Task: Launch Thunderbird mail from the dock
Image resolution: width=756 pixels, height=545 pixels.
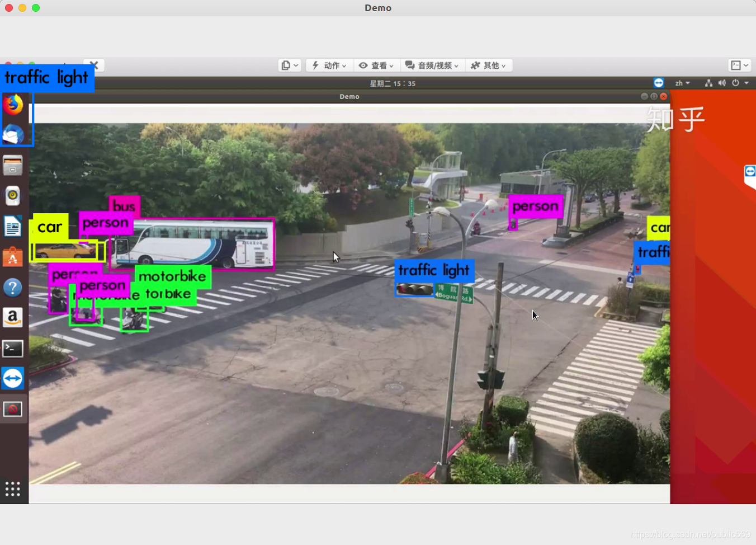Action: pyautogui.click(x=13, y=135)
